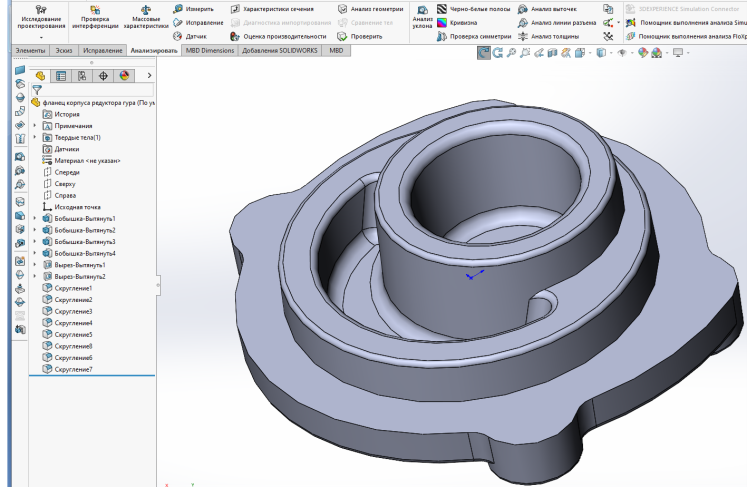Image resolution: width=747 pixels, height=487 pixels.
Task: Switch to the MBD Dimensions tab
Action: [209, 49]
